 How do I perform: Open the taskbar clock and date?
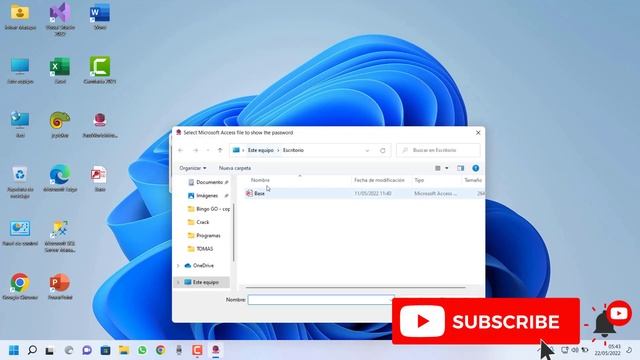coord(608,350)
